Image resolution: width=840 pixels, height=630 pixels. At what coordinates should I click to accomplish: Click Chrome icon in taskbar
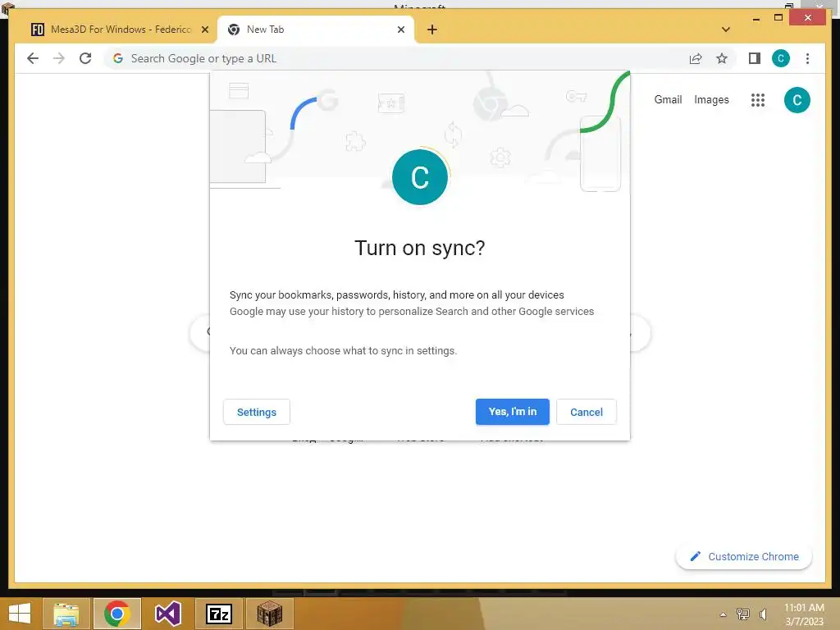116,614
